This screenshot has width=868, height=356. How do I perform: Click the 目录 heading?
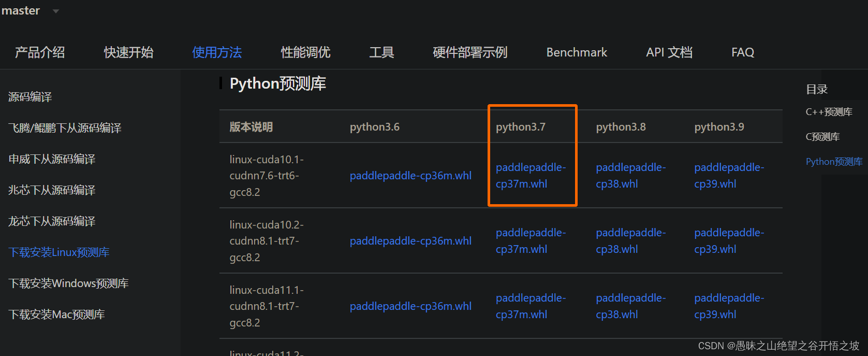pyautogui.click(x=817, y=89)
